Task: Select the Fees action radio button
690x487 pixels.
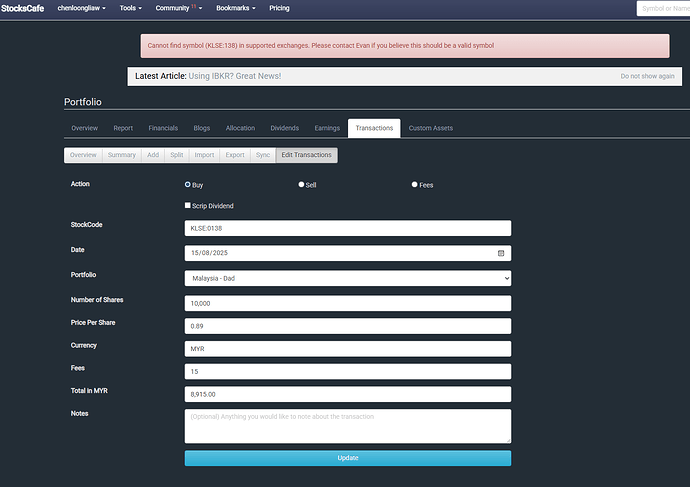Action: point(415,185)
